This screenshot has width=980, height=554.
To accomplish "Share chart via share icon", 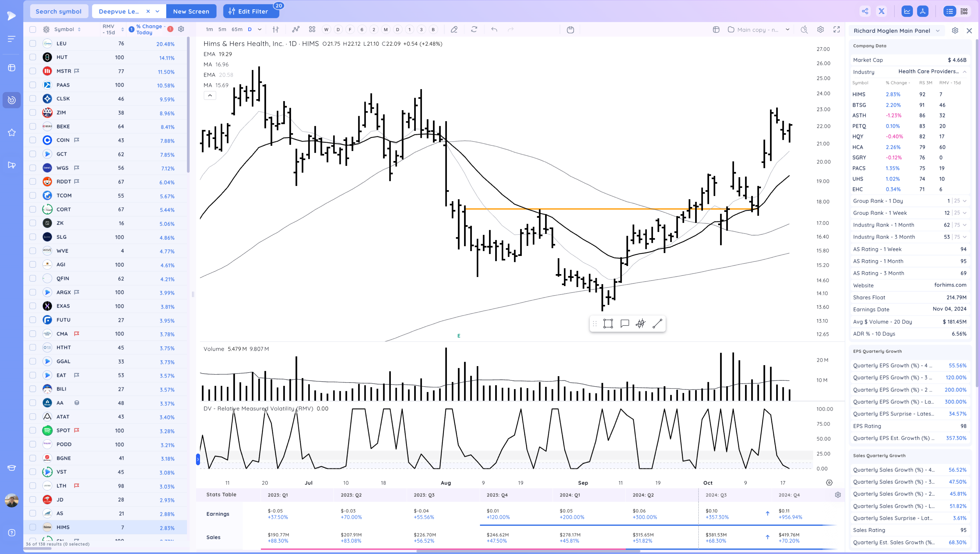I will click(865, 12).
